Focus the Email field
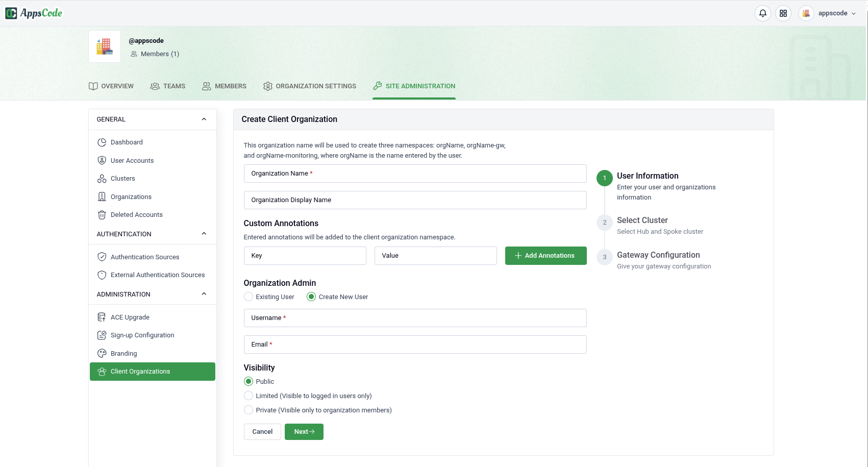The image size is (868, 467). (415, 345)
